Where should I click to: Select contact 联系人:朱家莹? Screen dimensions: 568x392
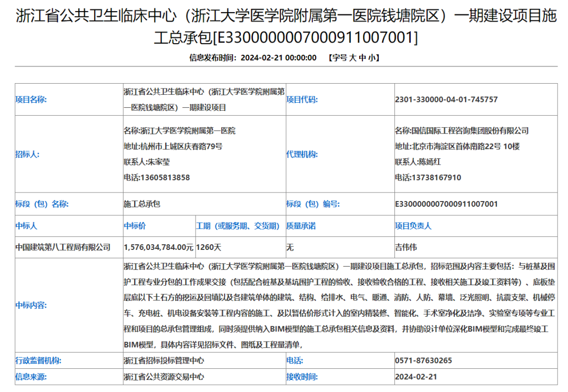147,162
